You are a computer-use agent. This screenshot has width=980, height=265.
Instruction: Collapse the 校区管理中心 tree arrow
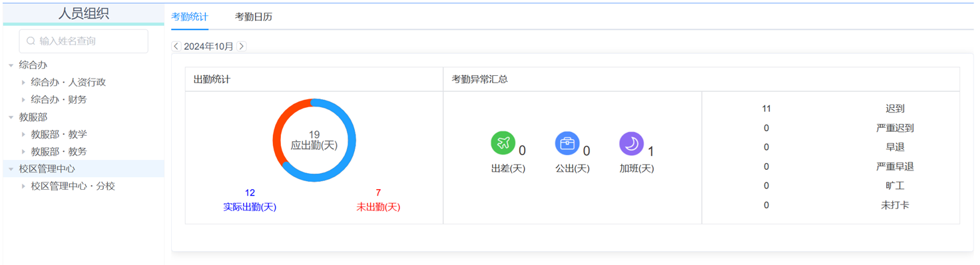[x=11, y=169]
